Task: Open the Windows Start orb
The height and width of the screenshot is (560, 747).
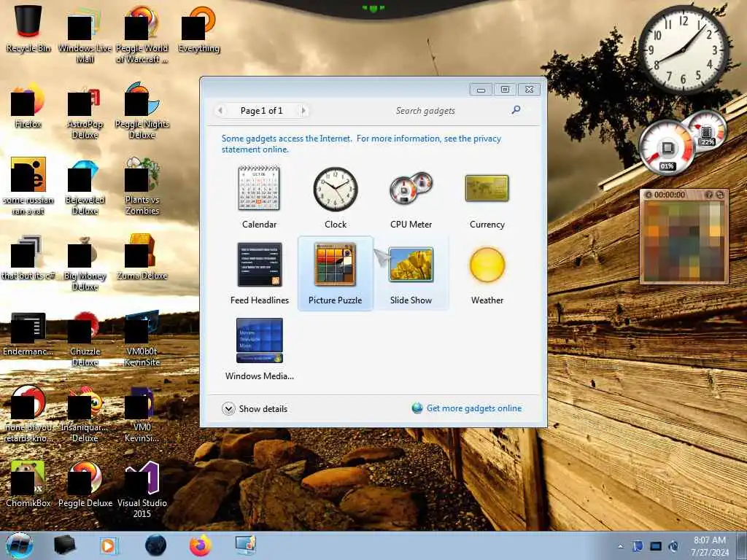Action: coord(20,545)
